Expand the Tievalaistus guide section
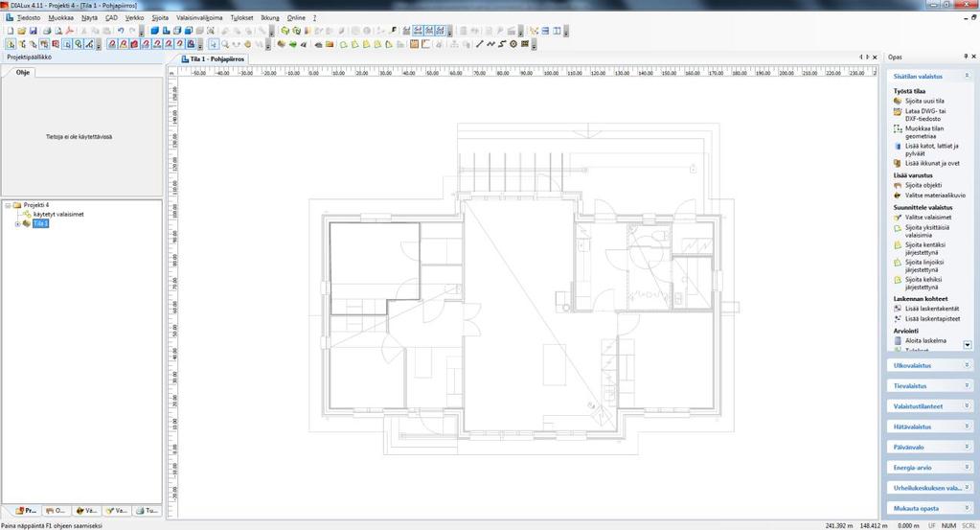The width and height of the screenshot is (980, 530). [967, 385]
